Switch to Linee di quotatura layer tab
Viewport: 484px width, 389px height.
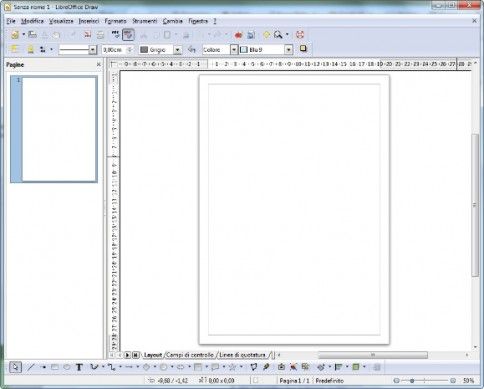(x=242, y=355)
